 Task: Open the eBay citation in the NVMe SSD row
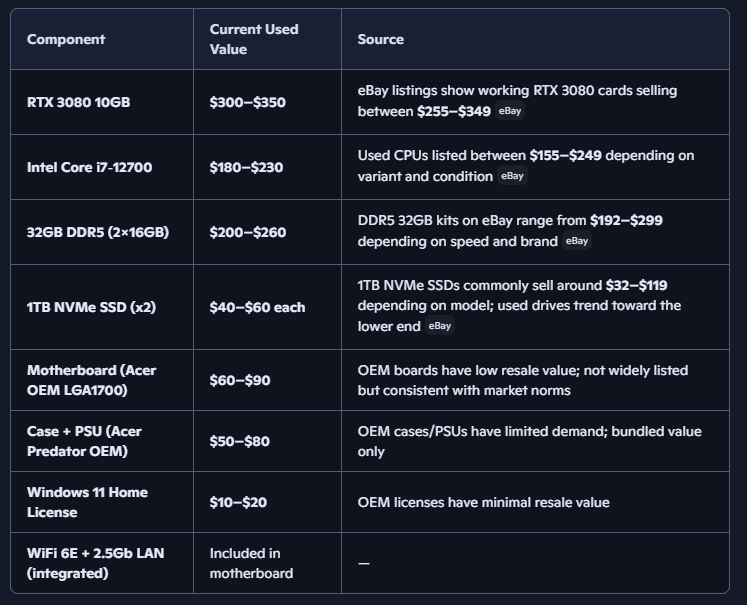click(440, 326)
